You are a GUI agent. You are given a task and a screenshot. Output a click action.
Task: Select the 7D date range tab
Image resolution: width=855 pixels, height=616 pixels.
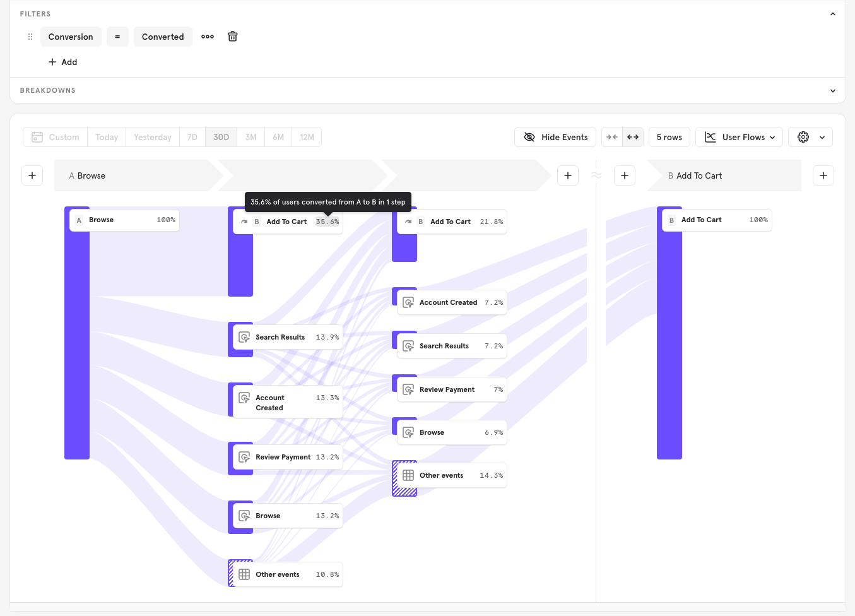click(x=192, y=137)
